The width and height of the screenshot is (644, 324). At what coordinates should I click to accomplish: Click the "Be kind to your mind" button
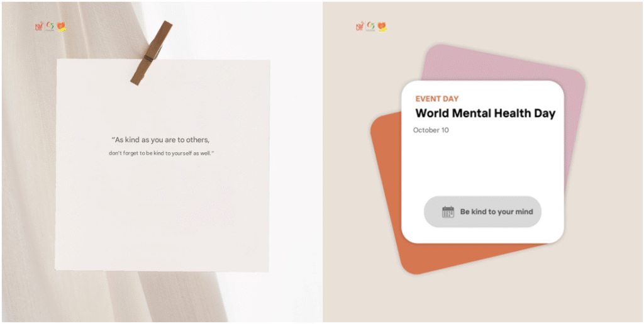click(x=482, y=212)
